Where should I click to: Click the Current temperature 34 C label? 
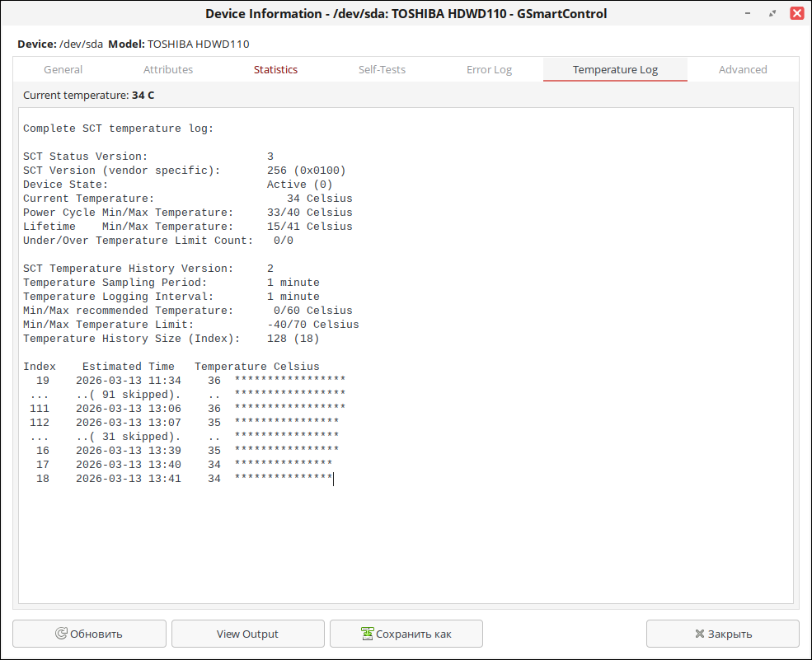coord(88,95)
